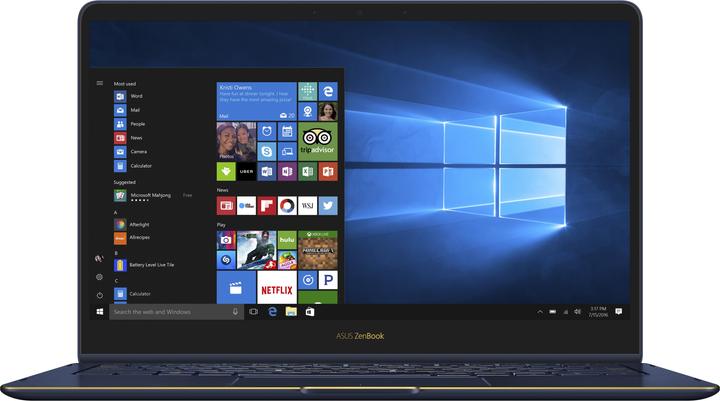Viewport: 720px width, 401px height.
Task: Open the Flipboard tile in News group
Action: (267, 206)
